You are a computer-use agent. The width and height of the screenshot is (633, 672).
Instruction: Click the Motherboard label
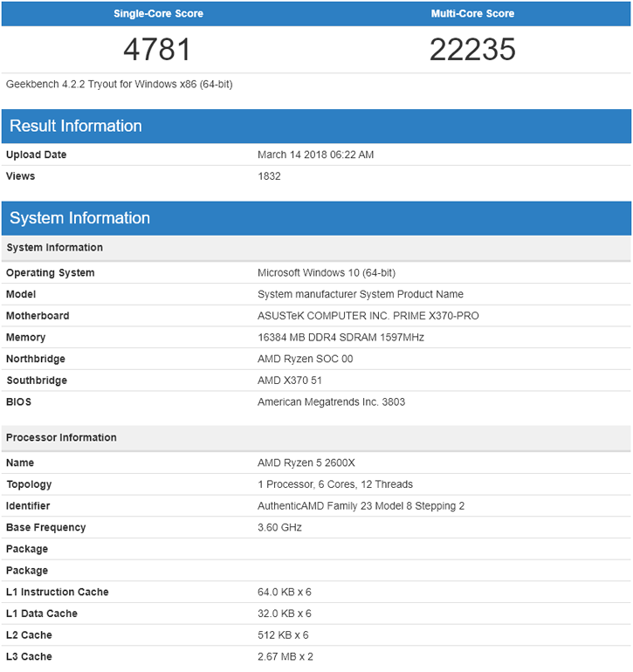pos(38,316)
